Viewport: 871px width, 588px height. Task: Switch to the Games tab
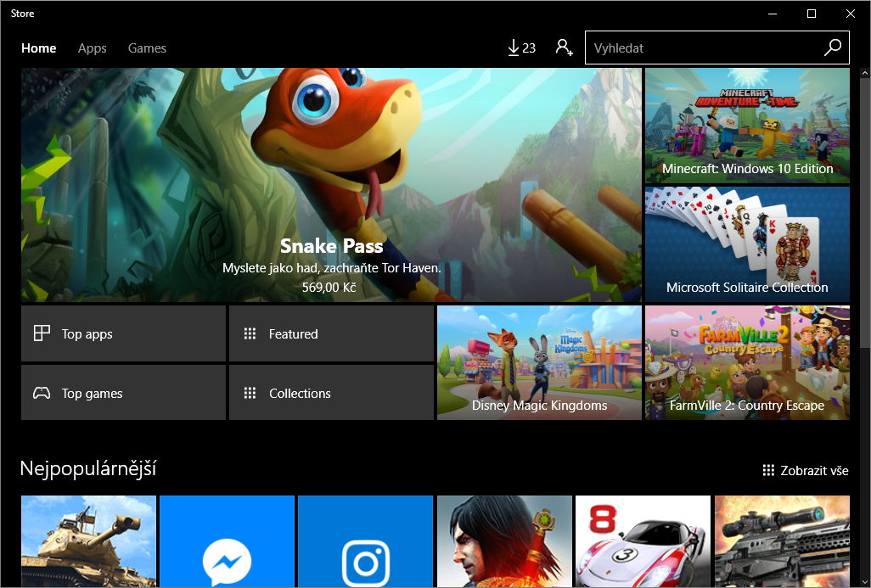click(x=147, y=48)
